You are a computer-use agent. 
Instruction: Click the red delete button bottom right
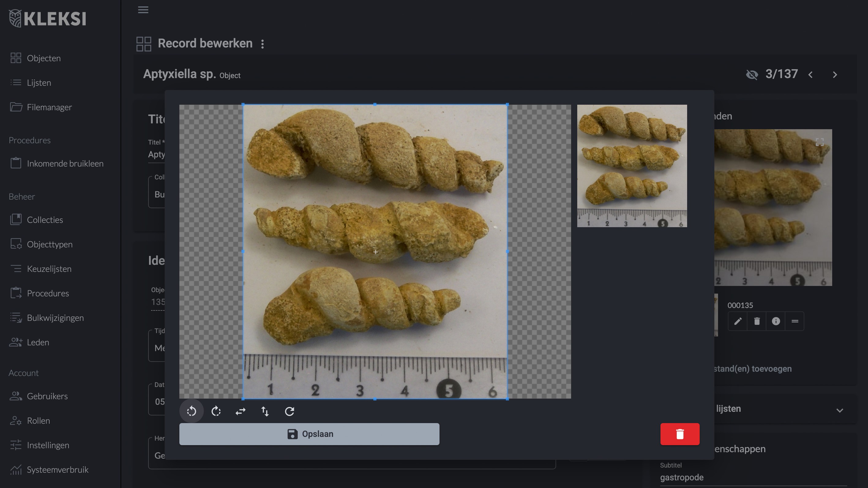click(x=679, y=434)
